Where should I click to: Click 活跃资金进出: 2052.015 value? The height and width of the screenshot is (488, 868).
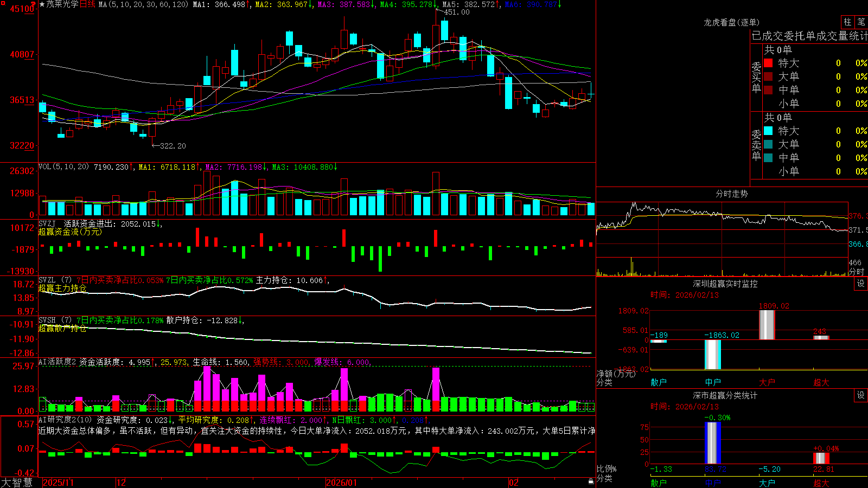coord(110,223)
